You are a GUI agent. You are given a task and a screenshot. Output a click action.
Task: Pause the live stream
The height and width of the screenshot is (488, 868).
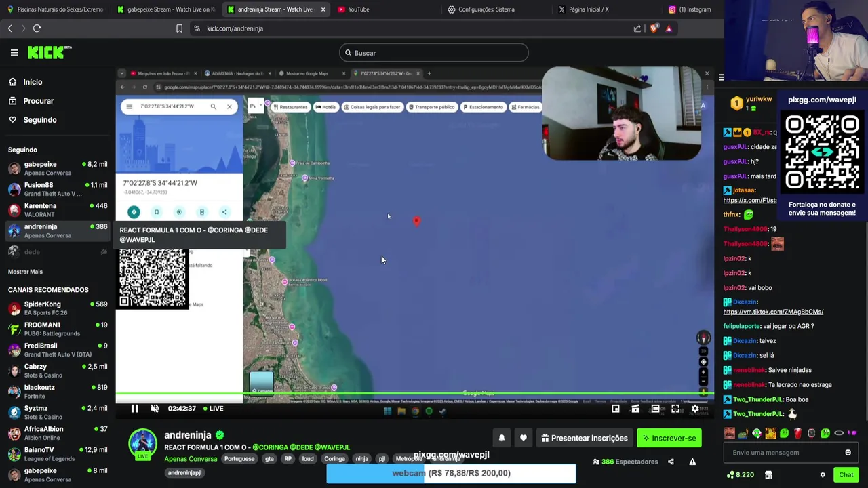click(x=134, y=409)
